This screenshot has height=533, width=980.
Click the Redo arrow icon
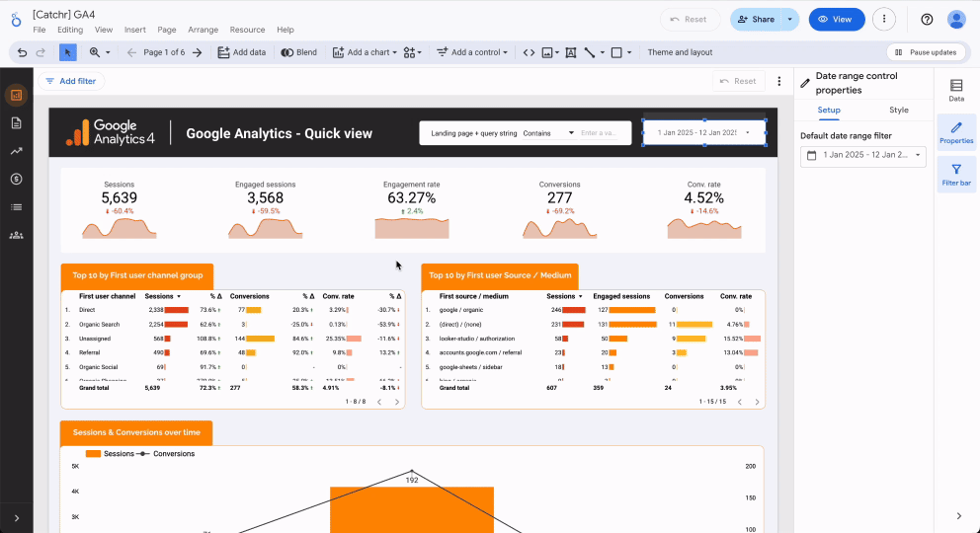[x=41, y=52]
